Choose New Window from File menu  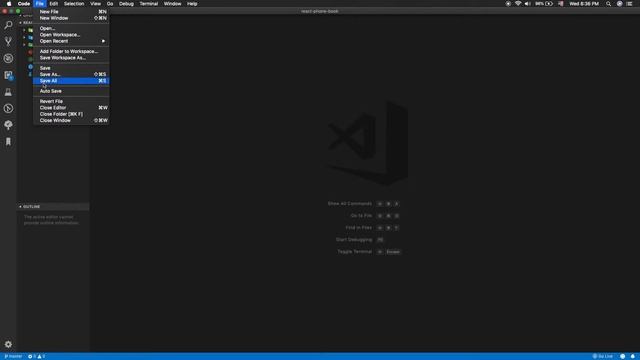71,18
